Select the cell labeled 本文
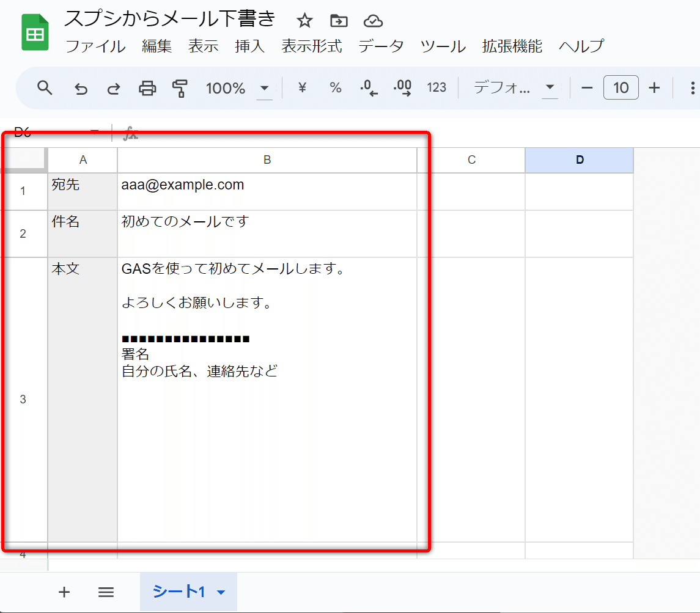Screen dimensions: 700x613 [83, 399]
